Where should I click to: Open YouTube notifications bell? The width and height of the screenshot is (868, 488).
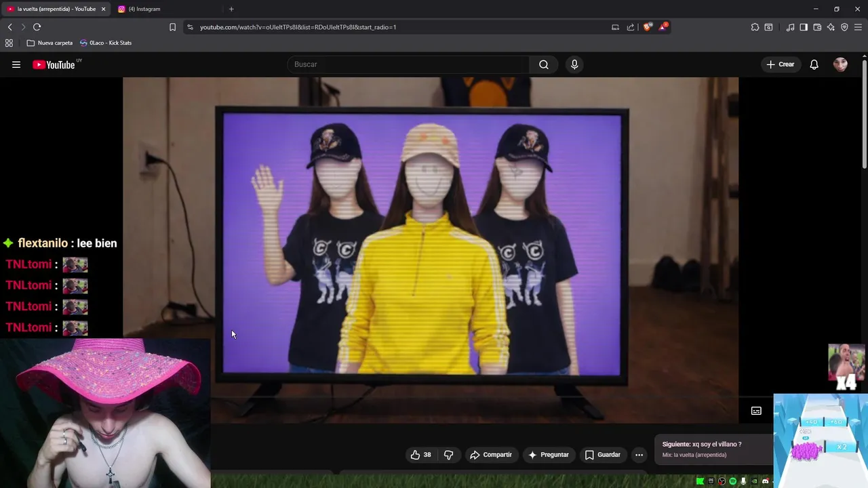click(x=814, y=64)
